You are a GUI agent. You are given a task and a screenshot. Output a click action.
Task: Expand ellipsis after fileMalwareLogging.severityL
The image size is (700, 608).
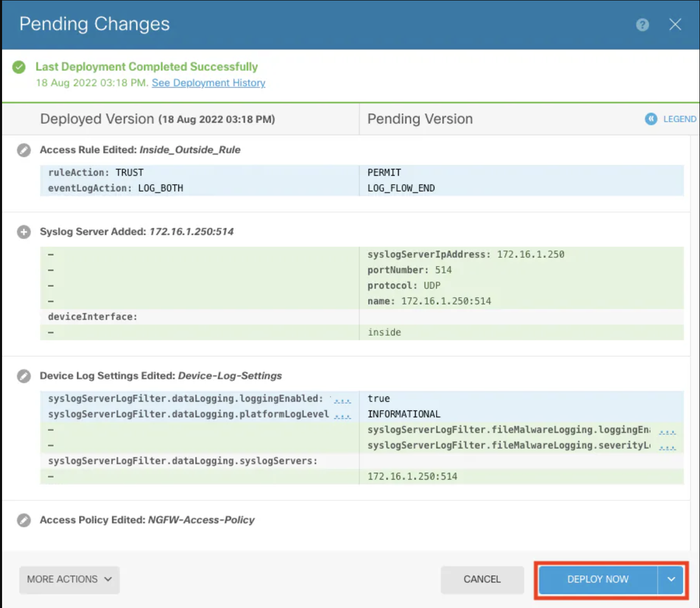(667, 446)
